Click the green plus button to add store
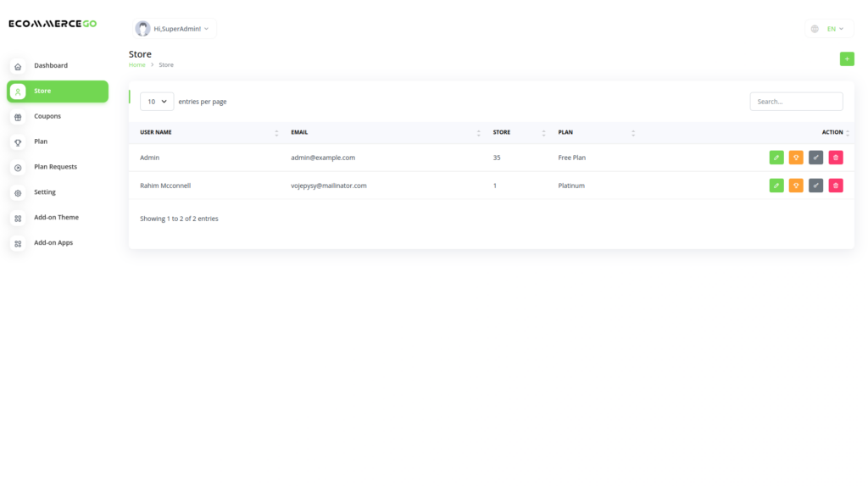 (x=847, y=58)
